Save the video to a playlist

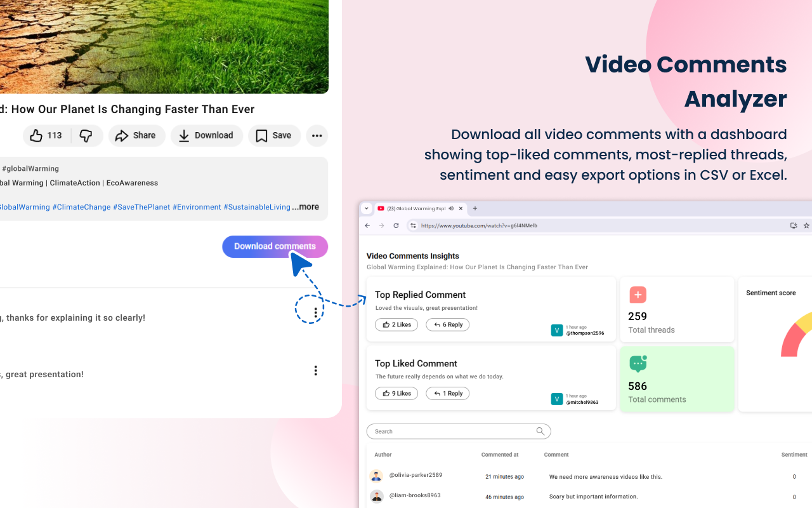(274, 135)
